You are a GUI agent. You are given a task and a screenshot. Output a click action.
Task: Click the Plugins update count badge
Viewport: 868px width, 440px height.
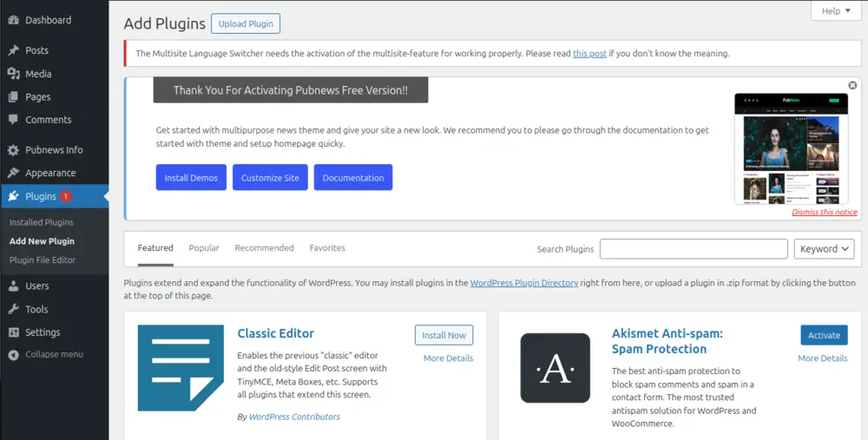[x=66, y=196]
